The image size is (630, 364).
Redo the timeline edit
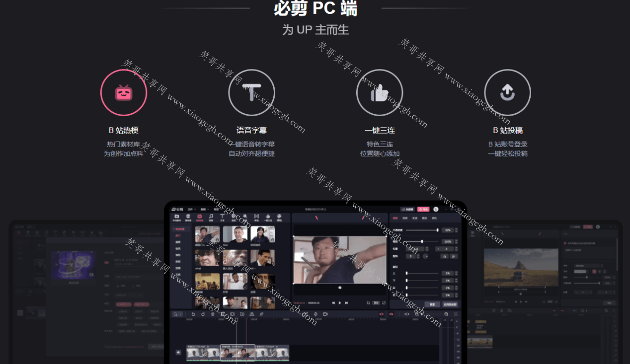coord(203,314)
